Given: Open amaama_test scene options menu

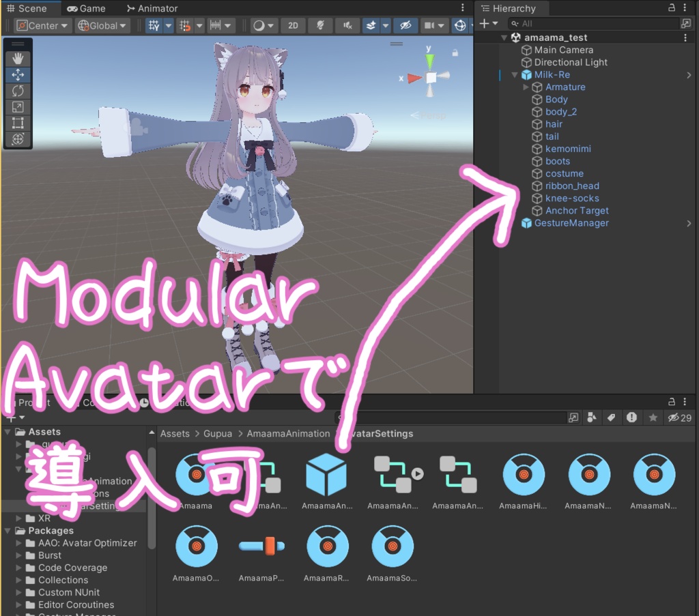Looking at the screenshot, I should (685, 38).
